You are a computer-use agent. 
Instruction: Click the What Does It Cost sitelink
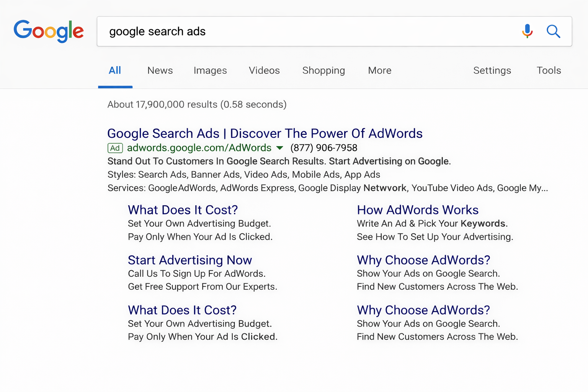click(182, 210)
